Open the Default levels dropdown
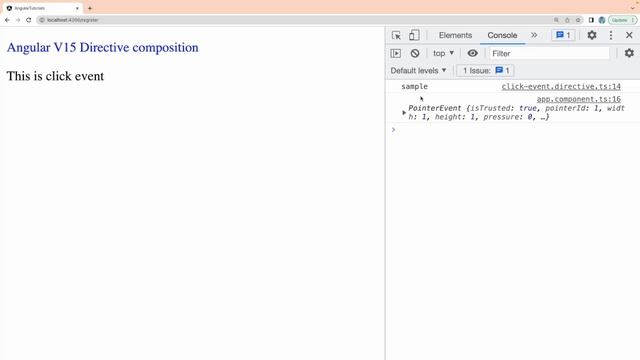The image size is (640, 360). pyautogui.click(x=418, y=71)
